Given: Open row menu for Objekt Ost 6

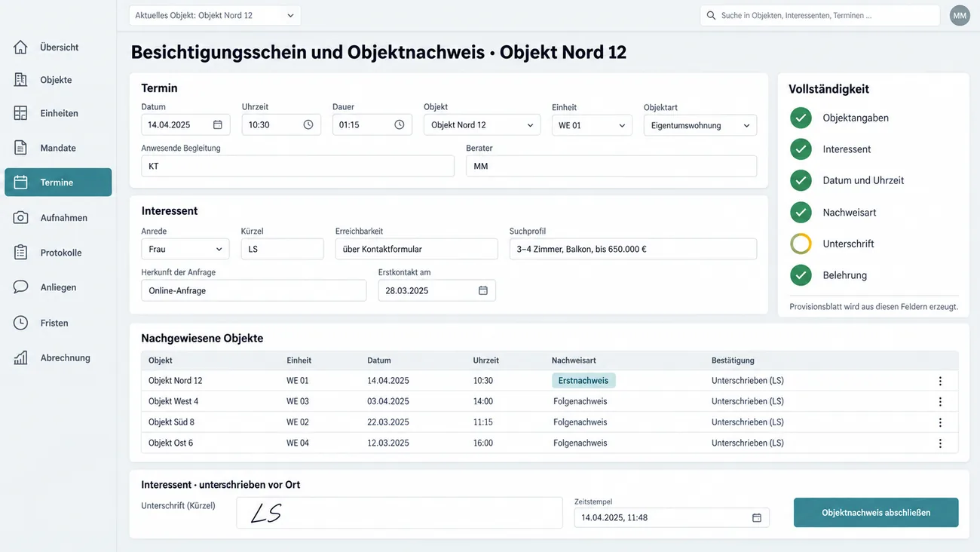Looking at the screenshot, I should point(940,443).
